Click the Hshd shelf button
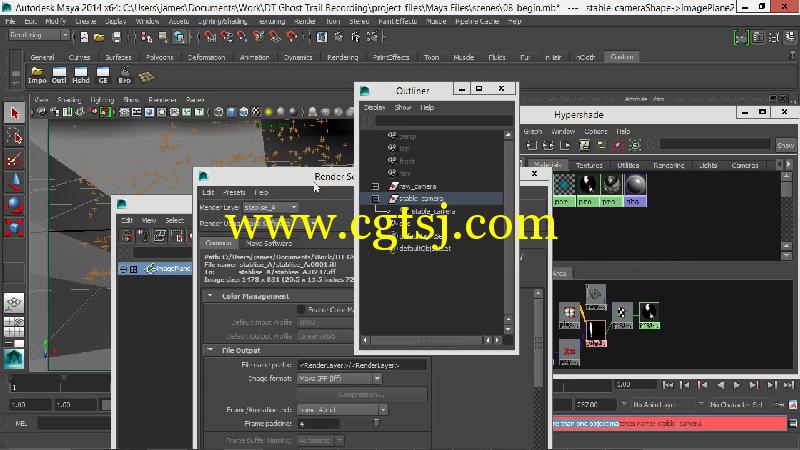 [x=81, y=75]
